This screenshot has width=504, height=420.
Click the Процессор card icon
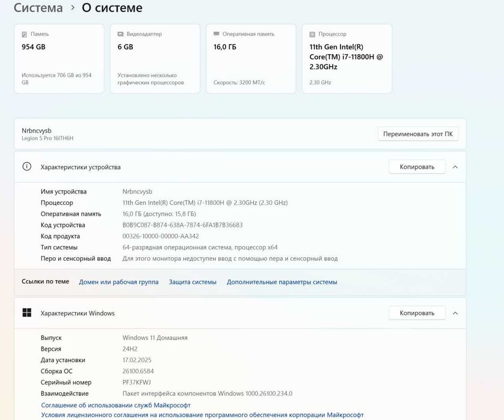(312, 34)
